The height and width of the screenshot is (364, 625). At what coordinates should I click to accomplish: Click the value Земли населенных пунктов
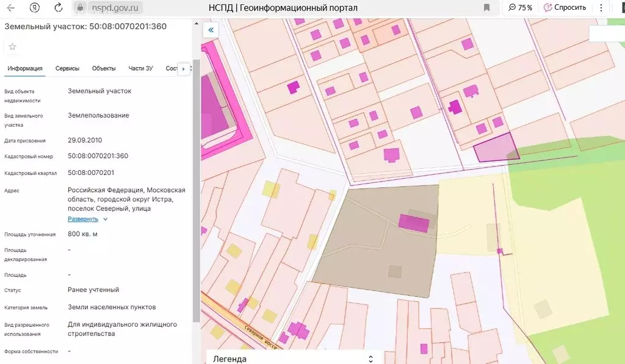(112, 307)
